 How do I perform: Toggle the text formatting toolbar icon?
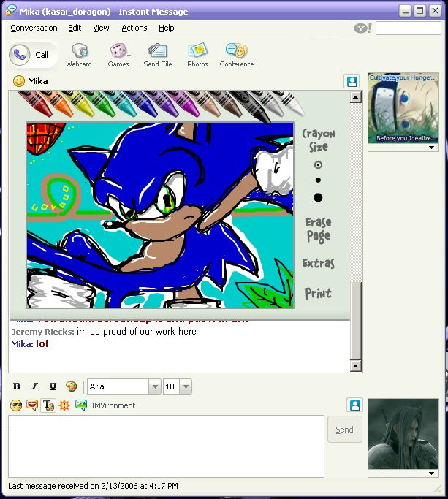[x=48, y=405]
